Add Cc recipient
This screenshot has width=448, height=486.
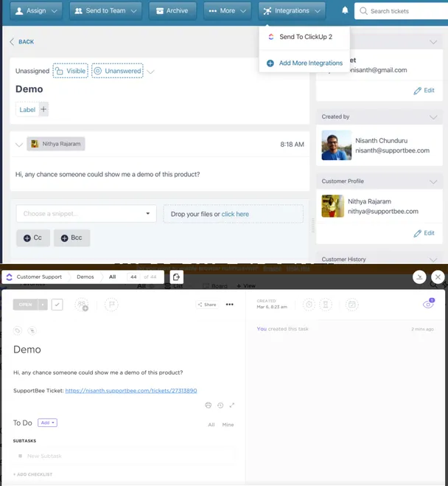point(33,237)
